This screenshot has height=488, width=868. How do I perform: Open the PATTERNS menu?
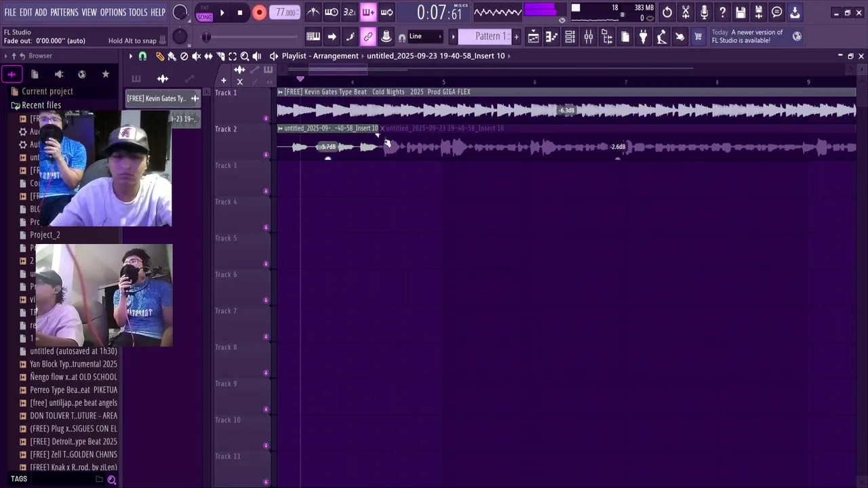click(64, 12)
